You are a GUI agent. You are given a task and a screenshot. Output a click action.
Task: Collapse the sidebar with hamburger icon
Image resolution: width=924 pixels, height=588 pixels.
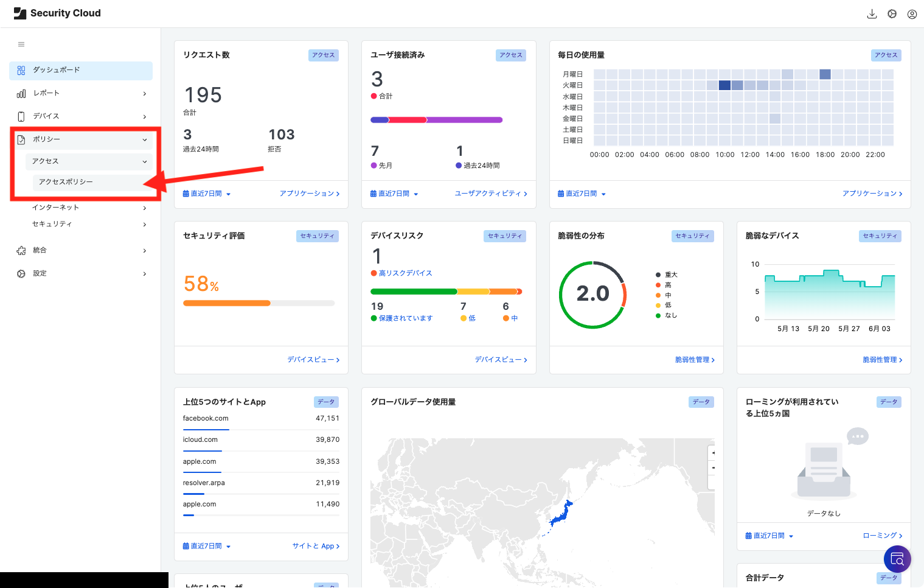tap(21, 44)
